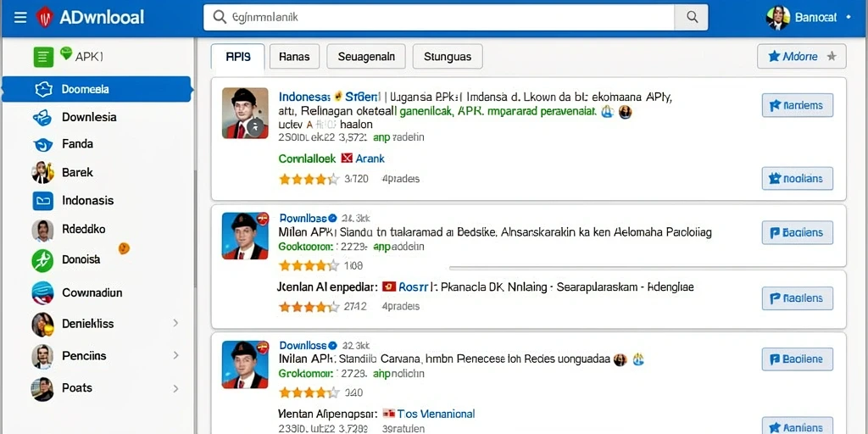Screen dimensions: 868x434
Task: Focus the top search input field
Action: 438,17
